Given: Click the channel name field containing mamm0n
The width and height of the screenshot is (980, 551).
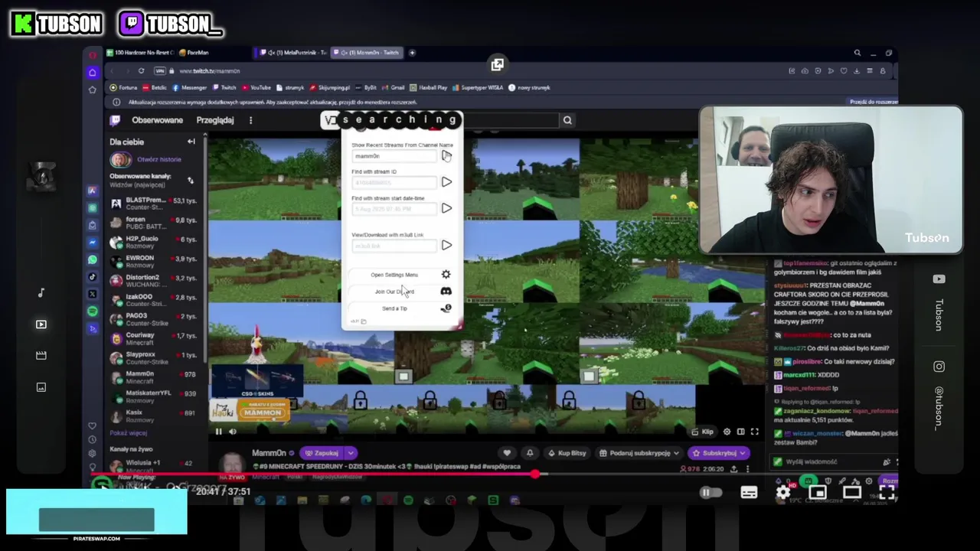Looking at the screenshot, I should [x=394, y=156].
